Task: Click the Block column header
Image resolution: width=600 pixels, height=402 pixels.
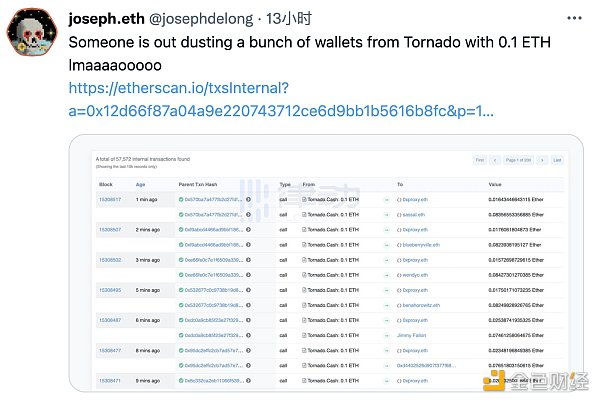Action: [106, 185]
